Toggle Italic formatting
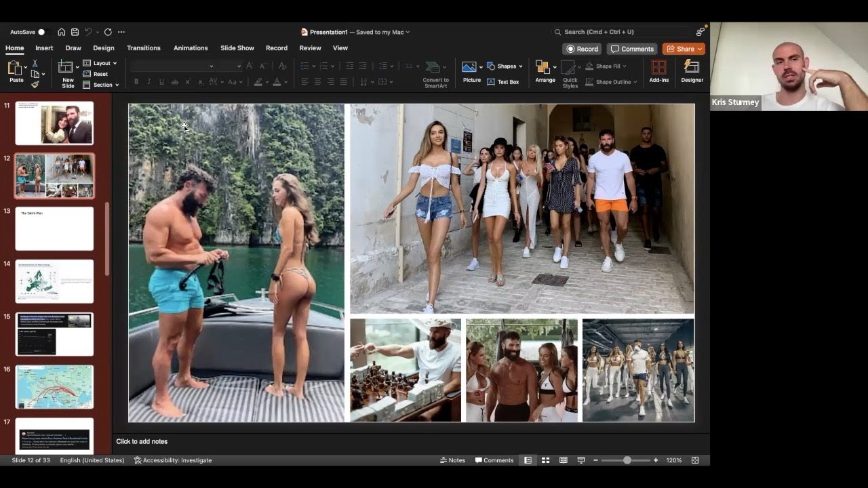The image size is (868, 488). tap(149, 82)
